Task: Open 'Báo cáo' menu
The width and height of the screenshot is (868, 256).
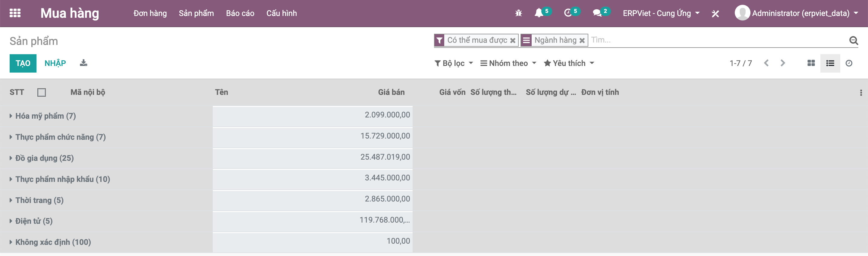Action: click(240, 13)
